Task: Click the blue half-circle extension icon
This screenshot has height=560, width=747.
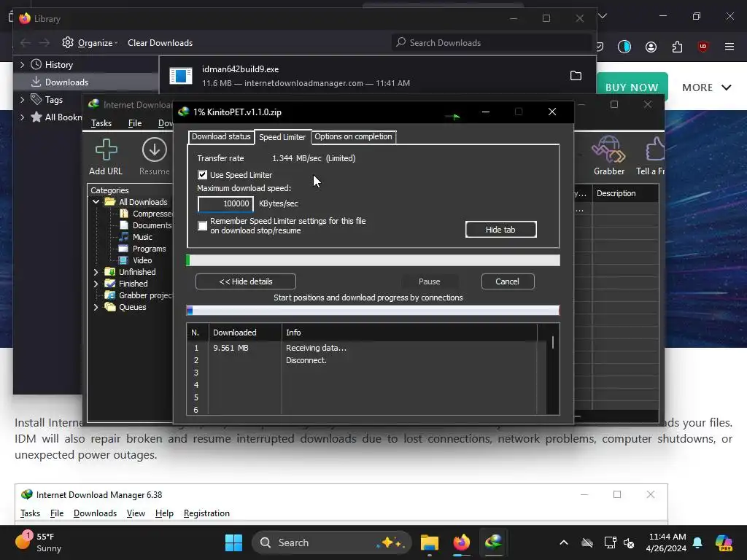Action: click(x=624, y=47)
